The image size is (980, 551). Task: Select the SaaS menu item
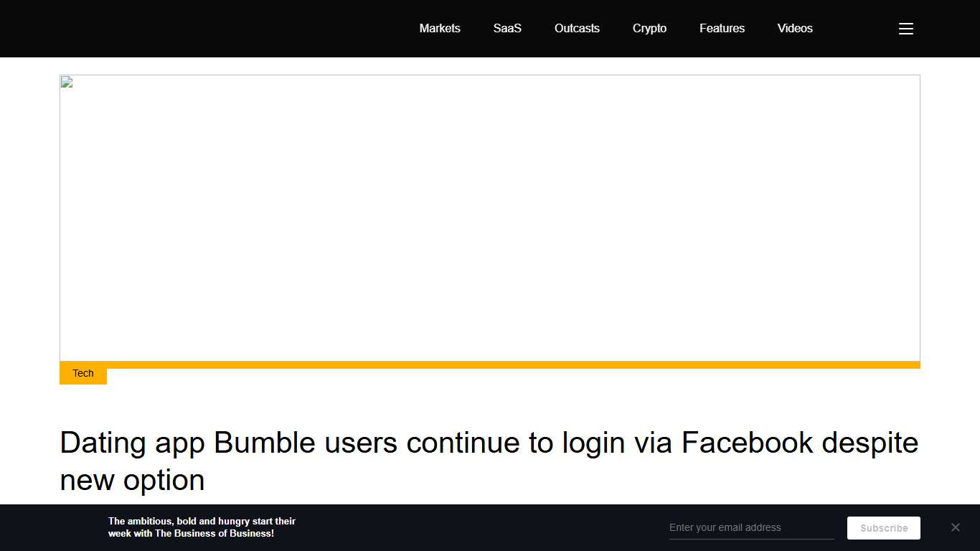507,29
